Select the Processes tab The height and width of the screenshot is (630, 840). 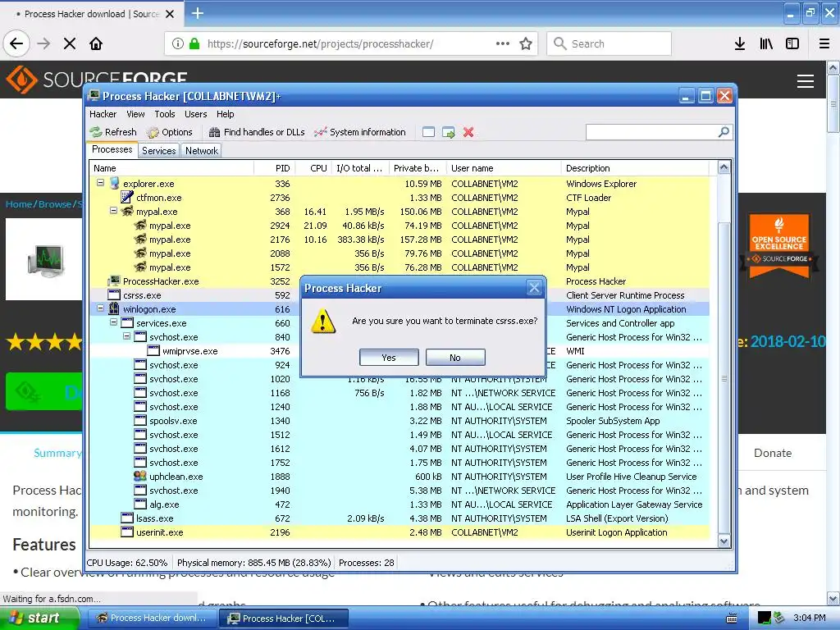pyautogui.click(x=112, y=149)
